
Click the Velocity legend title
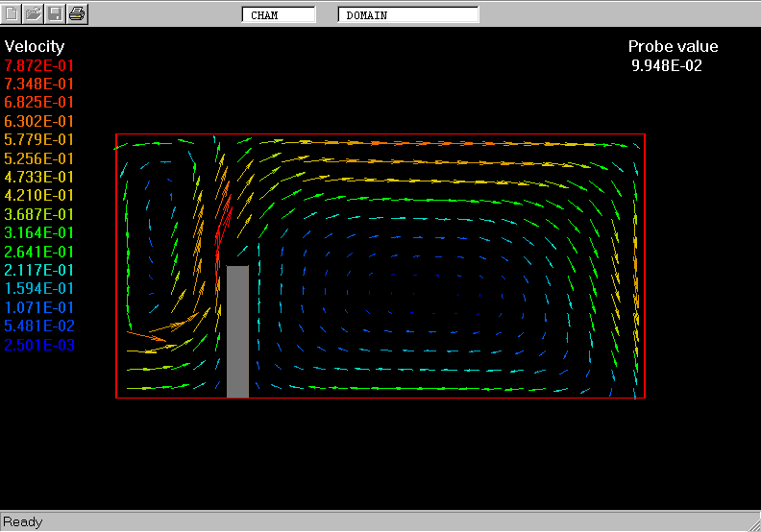(x=35, y=46)
